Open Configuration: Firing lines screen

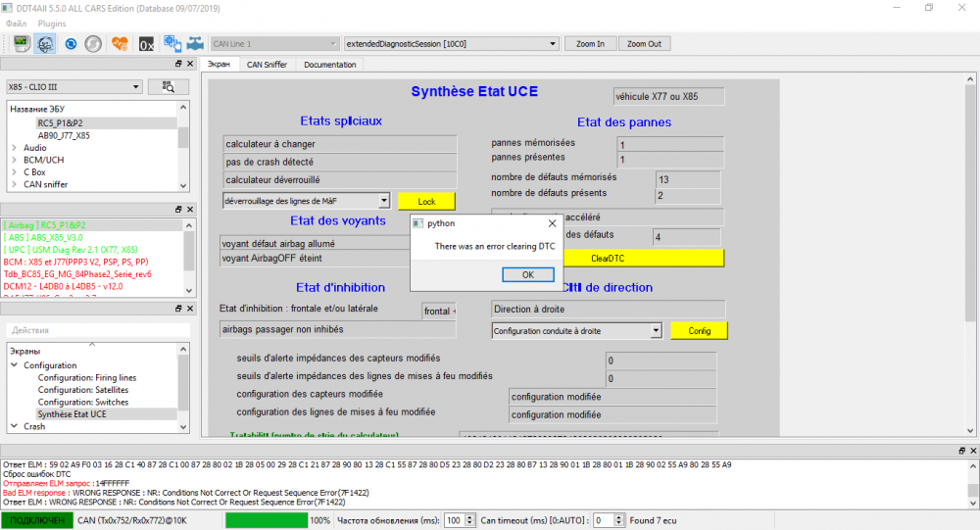pos(87,377)
